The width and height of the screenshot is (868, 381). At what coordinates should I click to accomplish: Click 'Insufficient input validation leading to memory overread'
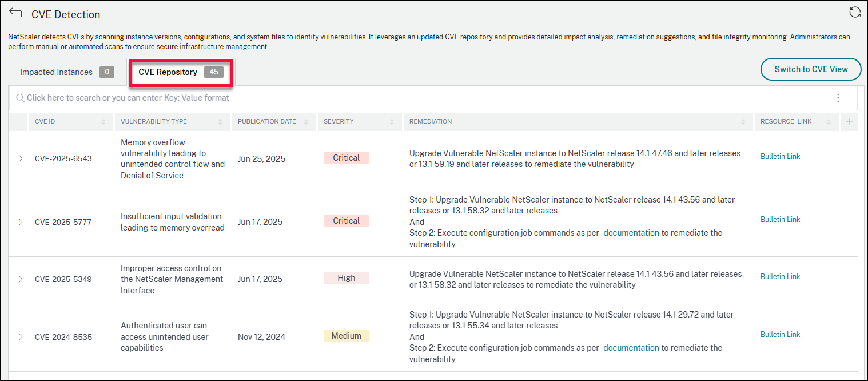click(x=173, y=222)
